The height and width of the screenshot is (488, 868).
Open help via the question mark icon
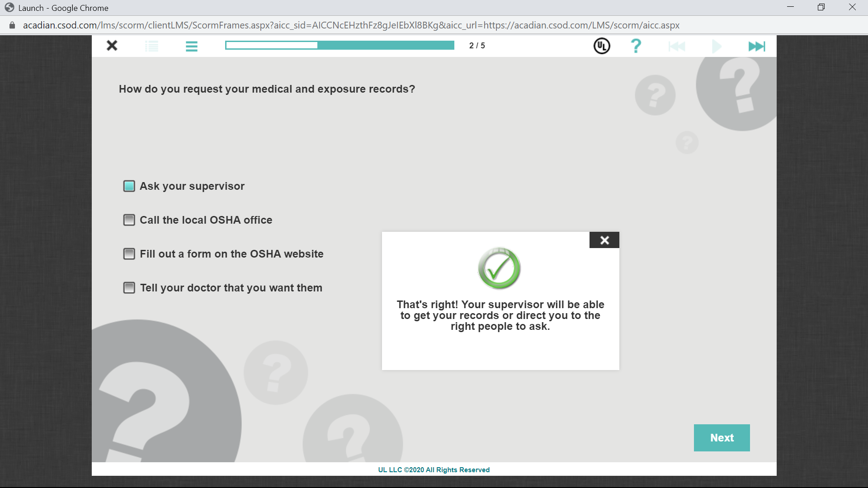[x=636, y=46]
